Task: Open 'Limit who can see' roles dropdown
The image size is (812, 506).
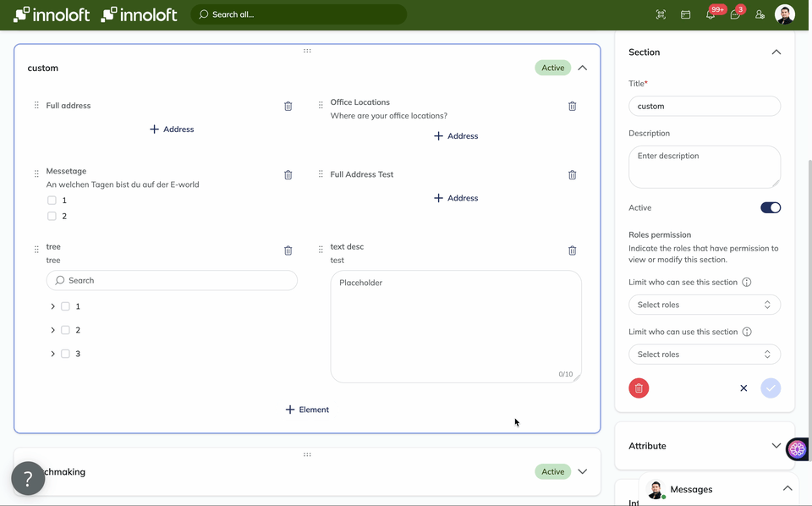Action: click(704, 305)
